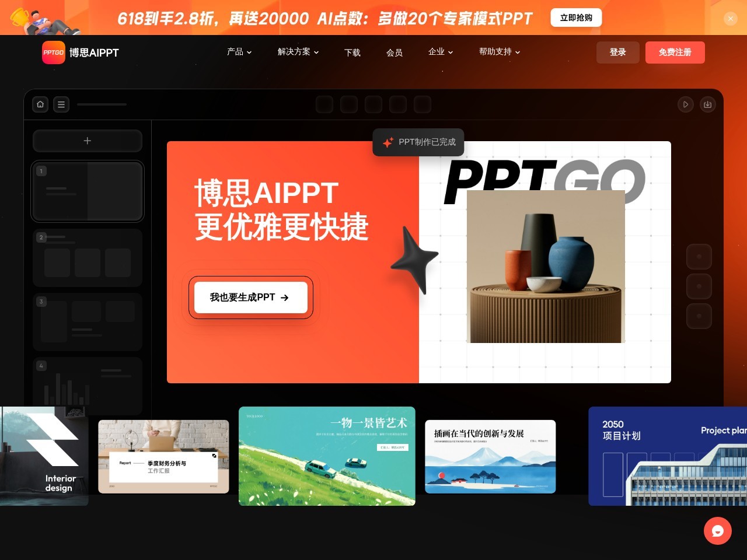Open the 会员 nav item
This screenshot has width=747, height=560.
point(395,52)
